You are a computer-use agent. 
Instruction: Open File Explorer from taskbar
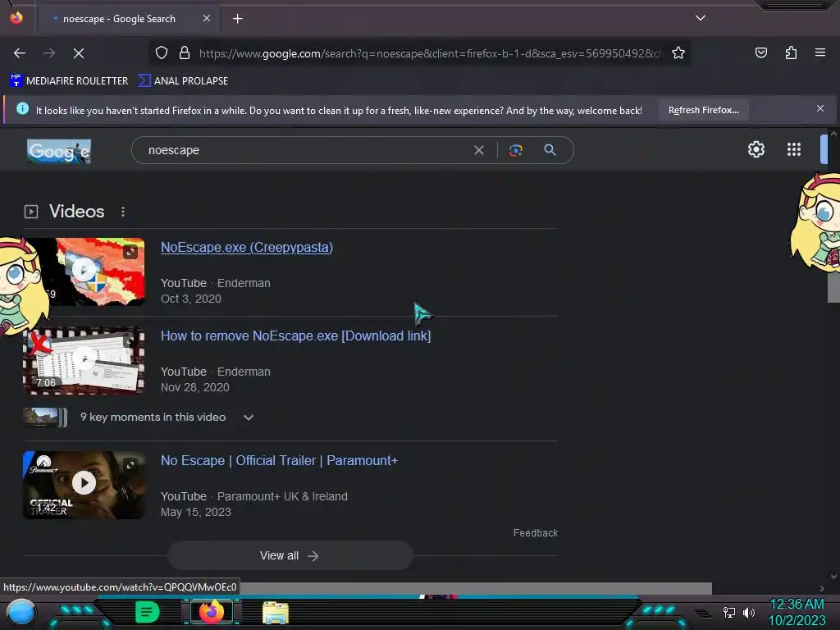[x=276, y=612]
